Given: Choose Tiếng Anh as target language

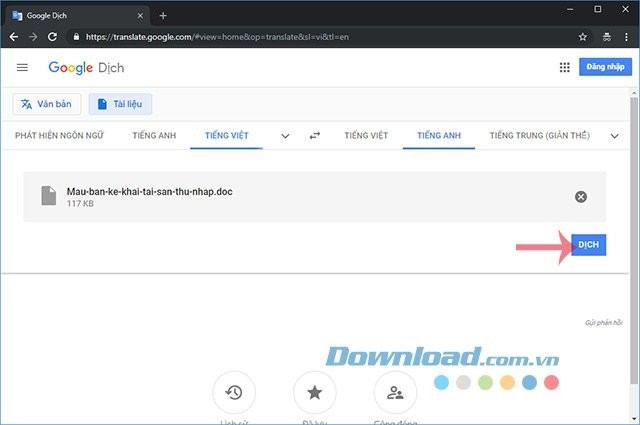Looking at the screenshot, I should pos(439,136).
